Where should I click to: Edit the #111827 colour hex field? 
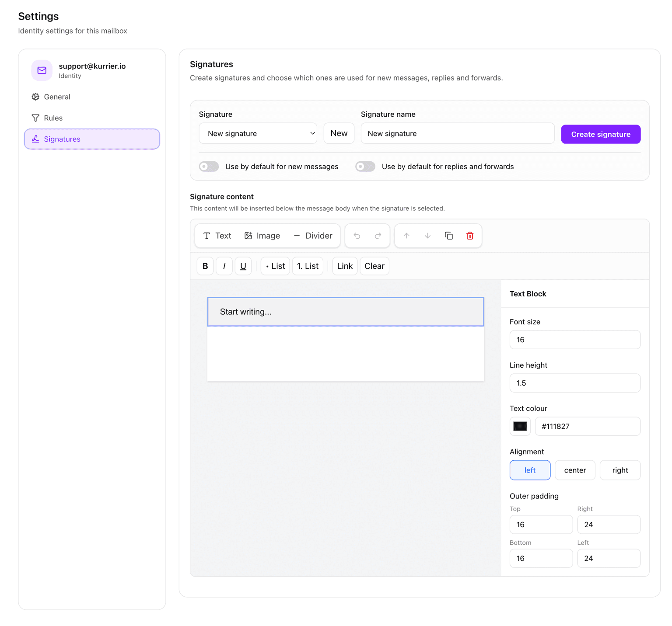tap(588, 426)
